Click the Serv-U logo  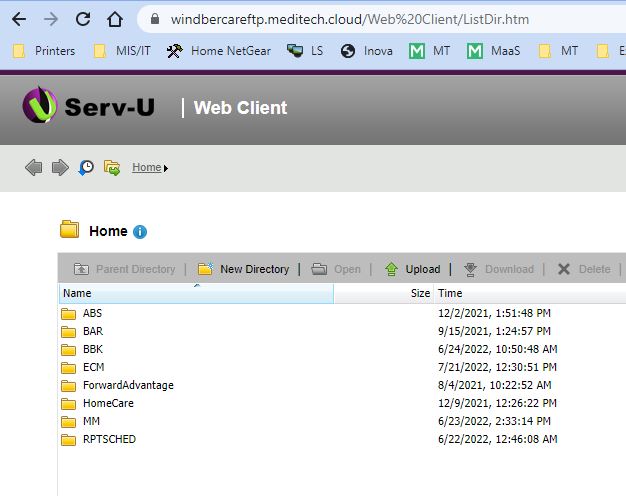88,107
